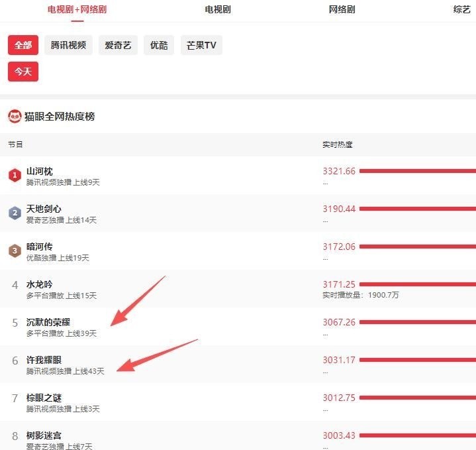
Task: Switch to the 电视剧 tab
Action: tap(218, 9)
